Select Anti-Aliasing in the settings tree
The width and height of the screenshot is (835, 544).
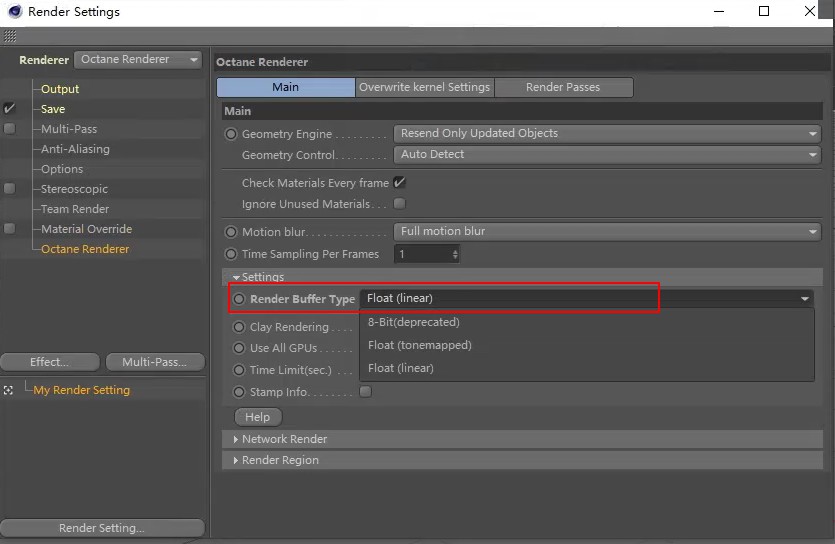75,149
